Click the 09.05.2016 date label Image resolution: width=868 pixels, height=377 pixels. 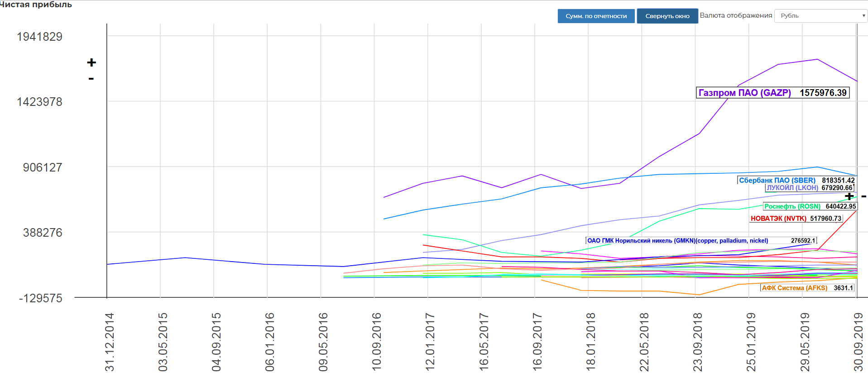323,342
